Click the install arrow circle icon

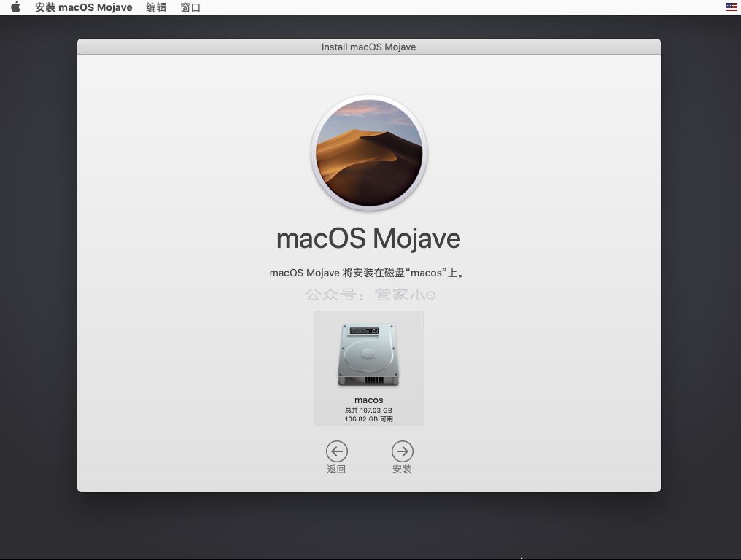pos(402,451)
